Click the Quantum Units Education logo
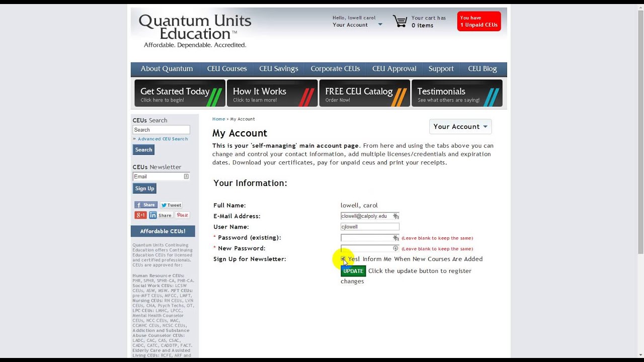 pyautogui.click(x=195, y=31)
